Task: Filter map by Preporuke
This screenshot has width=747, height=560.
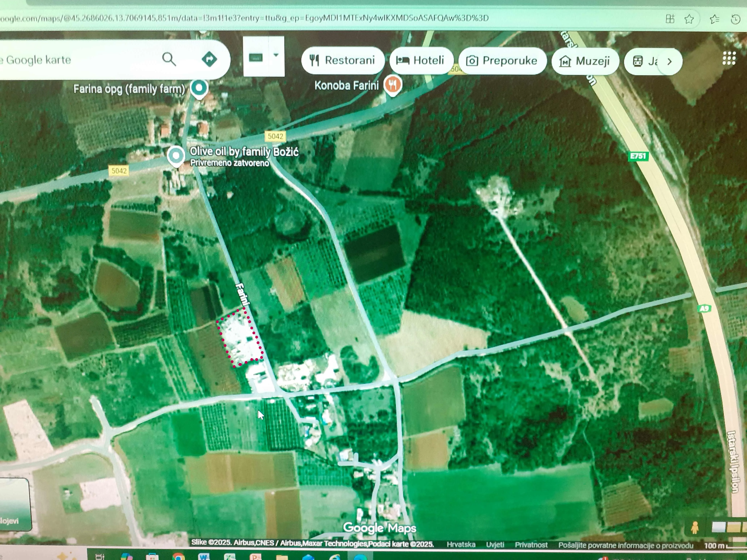Action: [502, 61]
